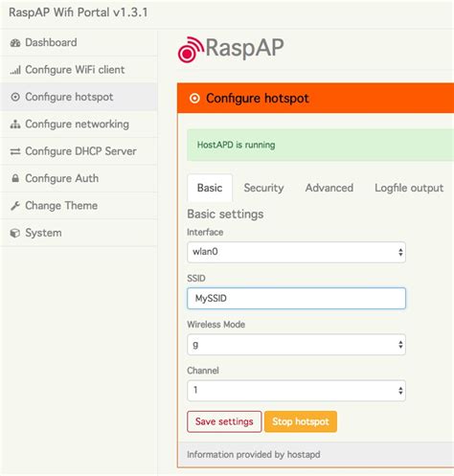
Task: Navigate to Configure DHCP Server
Action: pyautogui.click(x=79, y=151)
